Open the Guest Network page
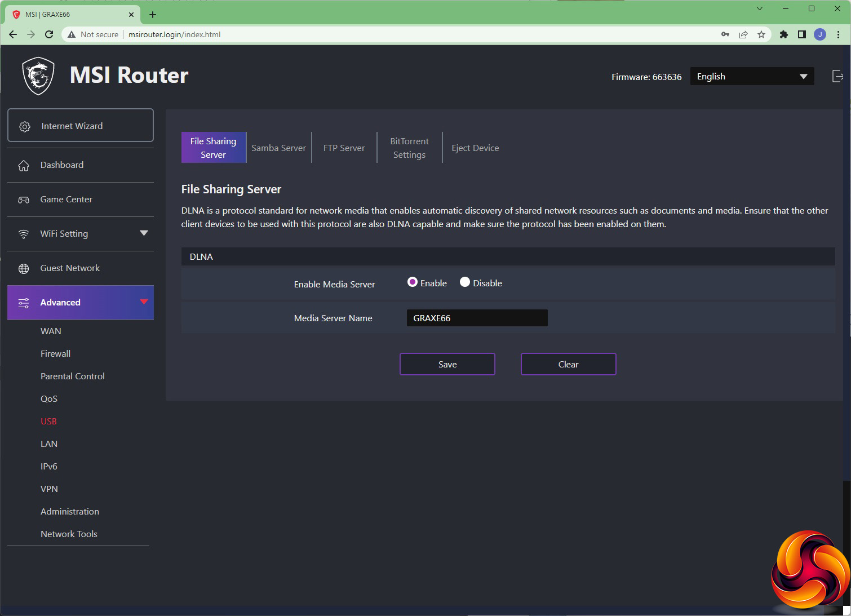The width and height of the screenshot is (851, 616). pos(81,268)
